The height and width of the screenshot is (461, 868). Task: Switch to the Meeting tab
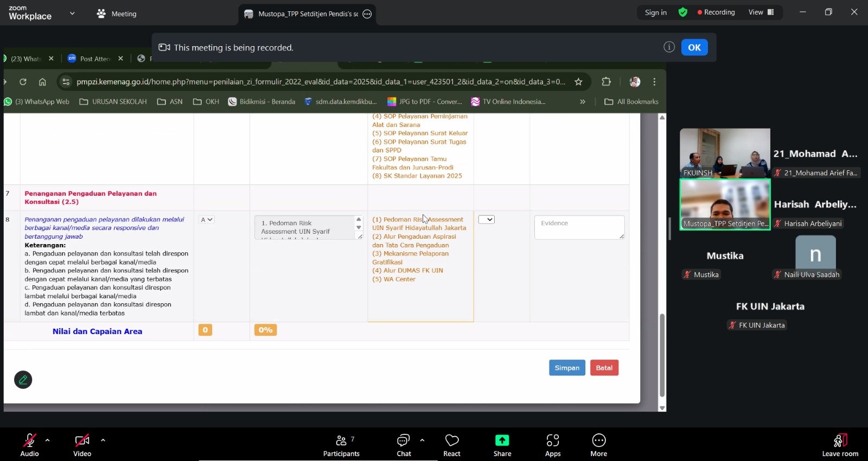point(117,14)
